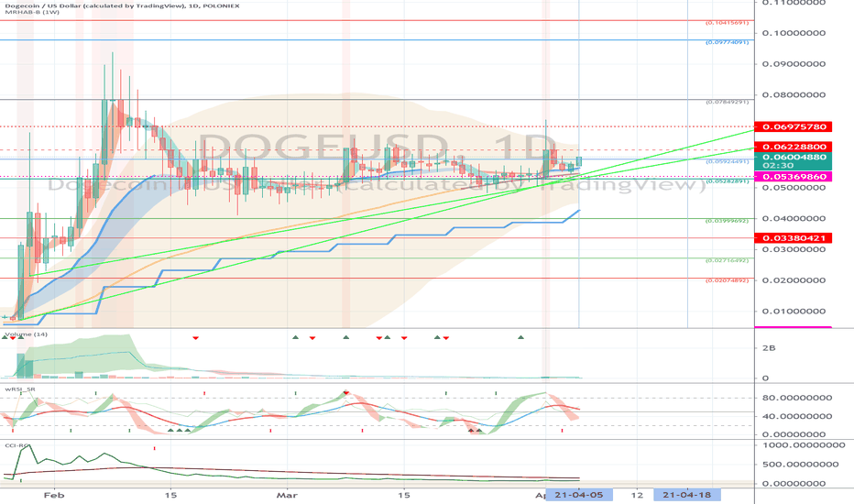Click 0.02000000 on the price axis
This screenshot has height=504, width=854.
click(794, 280)
